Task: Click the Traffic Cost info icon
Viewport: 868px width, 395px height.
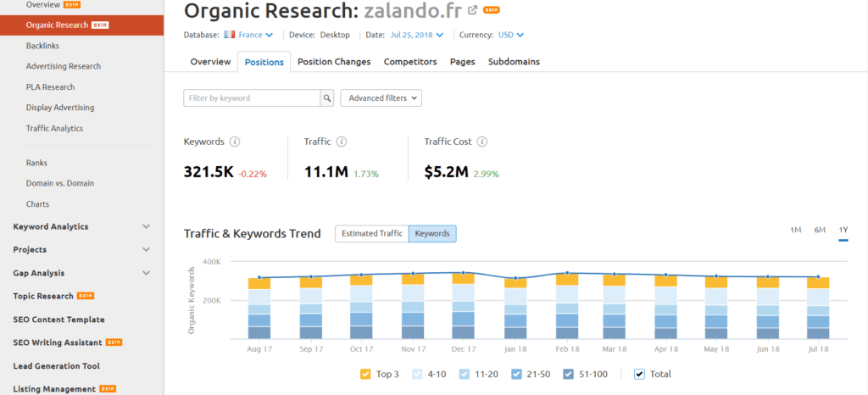Action: 482,142
